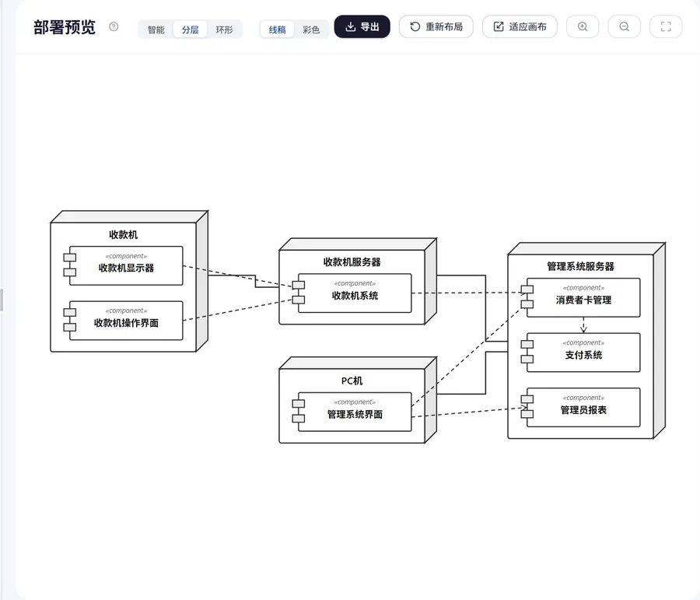Switch to 线稿 style
The image size is (700, 600).
277,30
